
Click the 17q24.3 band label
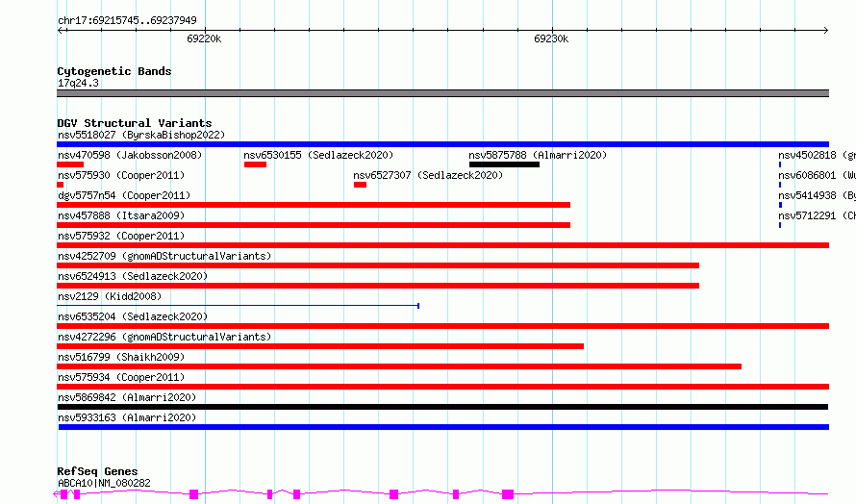pos(78,83)
